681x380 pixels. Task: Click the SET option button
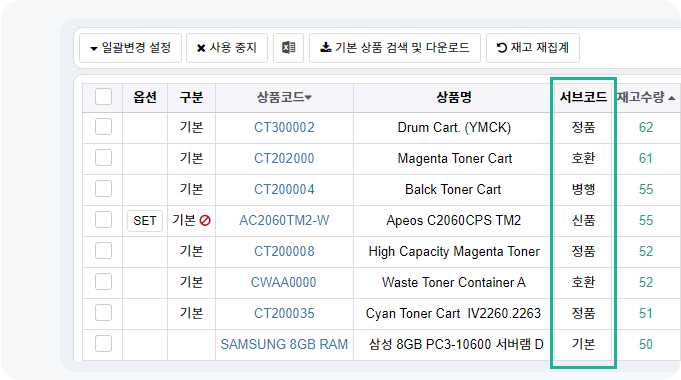(145, 221)
